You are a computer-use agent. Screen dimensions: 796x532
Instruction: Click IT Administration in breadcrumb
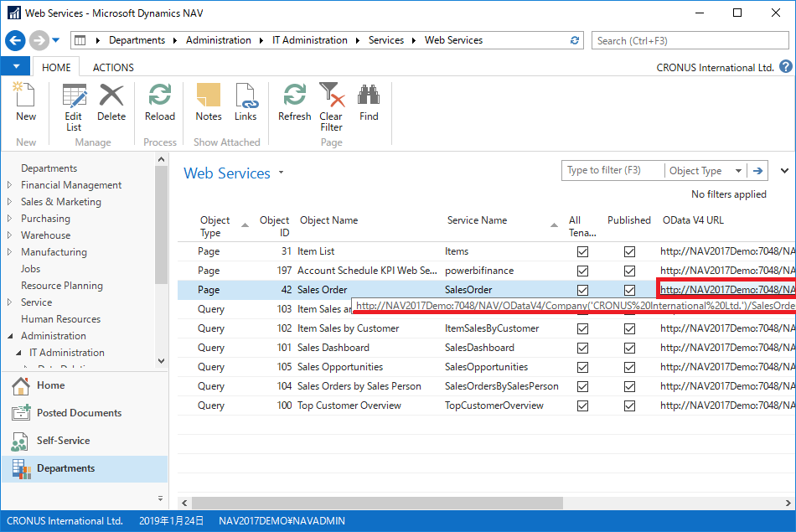coord(310,40)
